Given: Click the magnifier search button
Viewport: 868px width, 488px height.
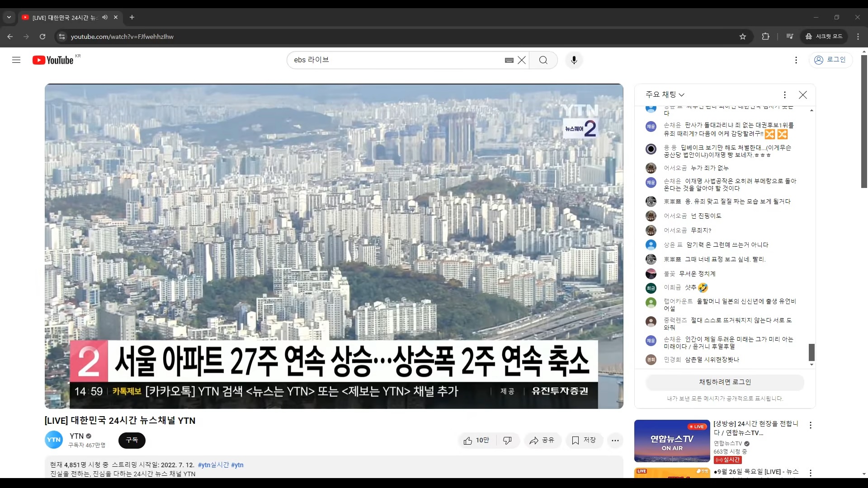Looking at the screenshot, I should pyautogui.click(x=543, y=60).
